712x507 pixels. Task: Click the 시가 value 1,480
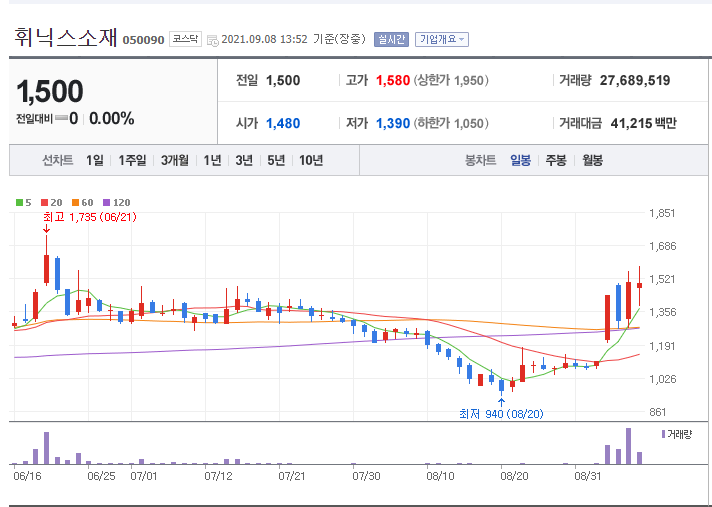(283, 123)
